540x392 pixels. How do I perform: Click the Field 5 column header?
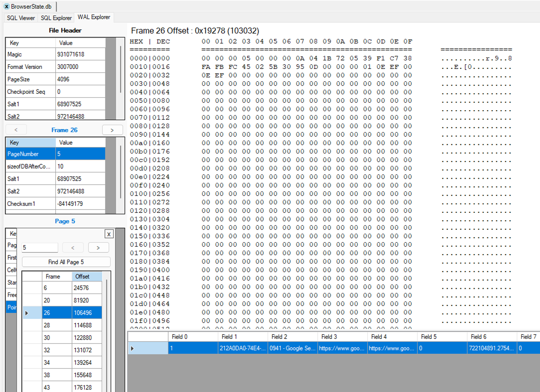pyautogui.click(x=442, y=337)
